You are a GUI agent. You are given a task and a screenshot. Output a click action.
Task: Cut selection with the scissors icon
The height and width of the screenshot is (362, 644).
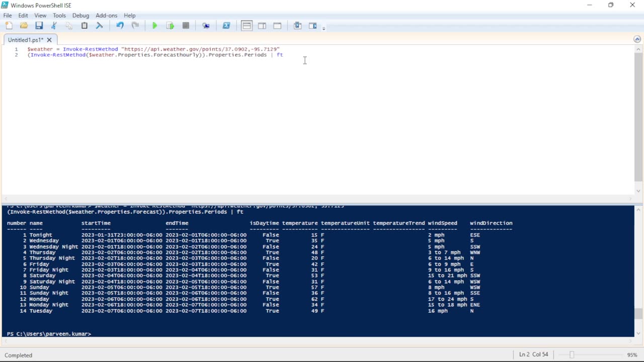54,26
